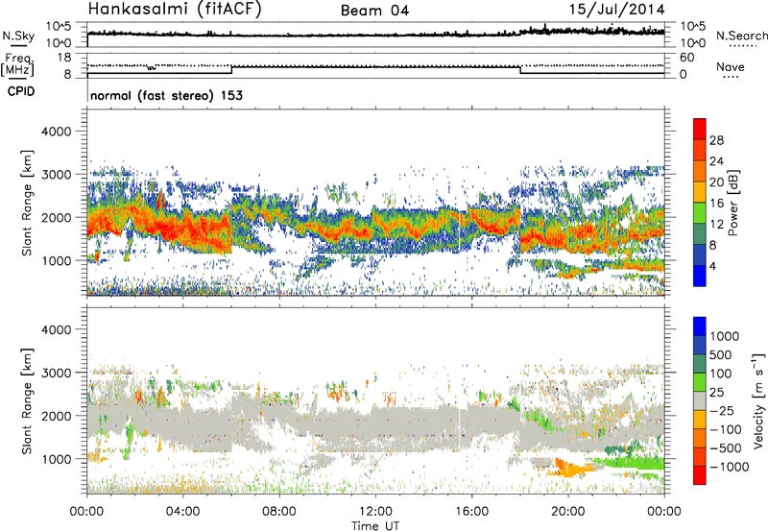768x532 pixels.
Task: Click the "4000" tick in the power panel
Action: click(56, 132)
